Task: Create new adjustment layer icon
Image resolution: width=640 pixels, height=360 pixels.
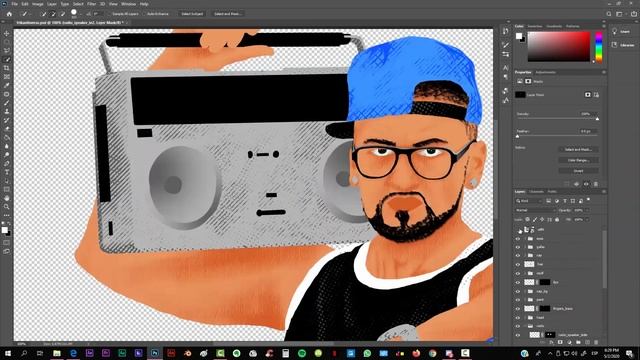Action: click(x=569, y=342)
